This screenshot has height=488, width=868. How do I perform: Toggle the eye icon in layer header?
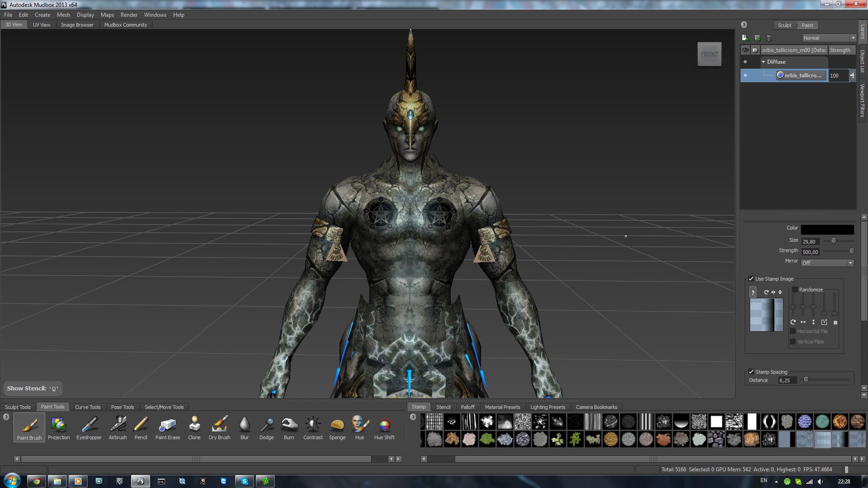[745, 50]
